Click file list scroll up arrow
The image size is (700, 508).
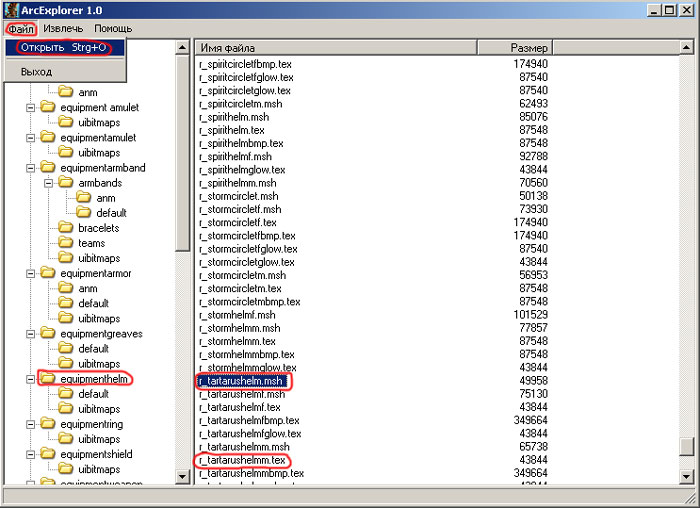[x=686, y=47]
